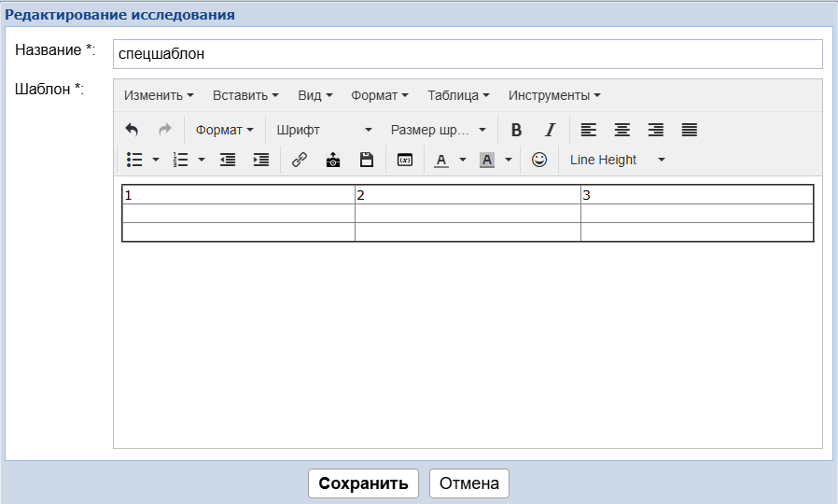Expand the Размер шрифта size dropdown
The height and width of the screenshot is (504, 838).
coord(438,130)
